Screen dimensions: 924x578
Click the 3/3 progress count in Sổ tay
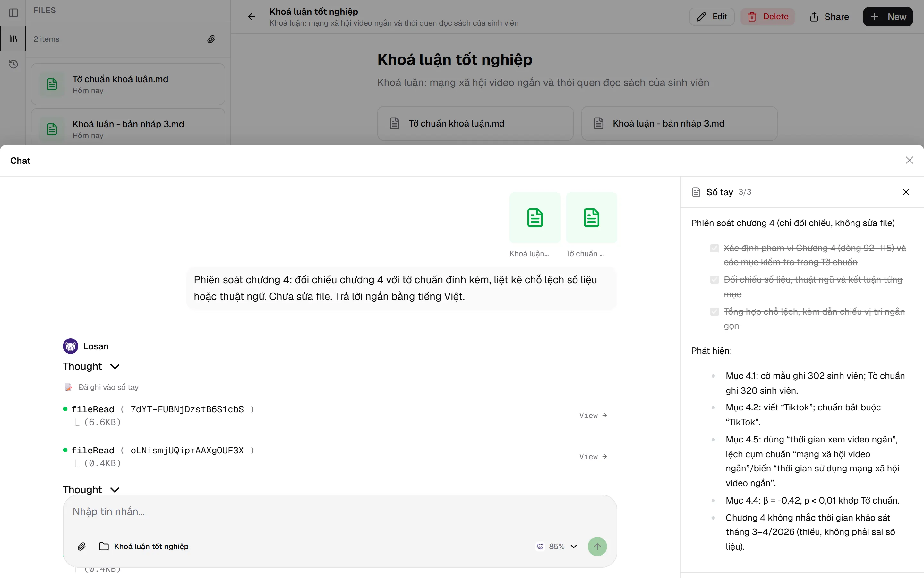point(745,192)
